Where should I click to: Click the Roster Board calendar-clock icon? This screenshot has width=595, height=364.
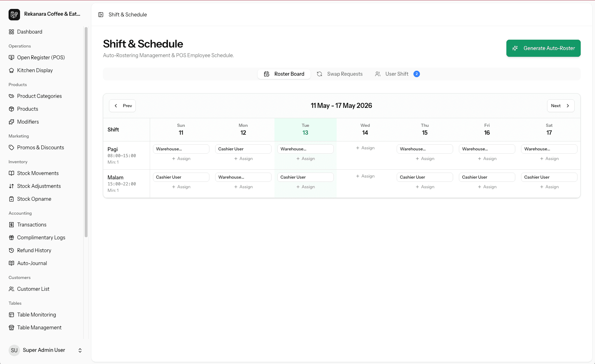pos(267,74)
